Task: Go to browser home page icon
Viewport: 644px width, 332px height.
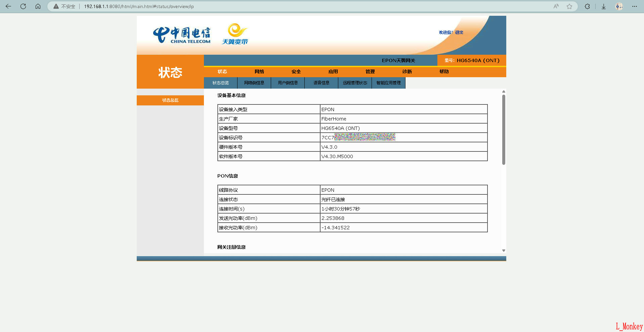Action: 38,6
